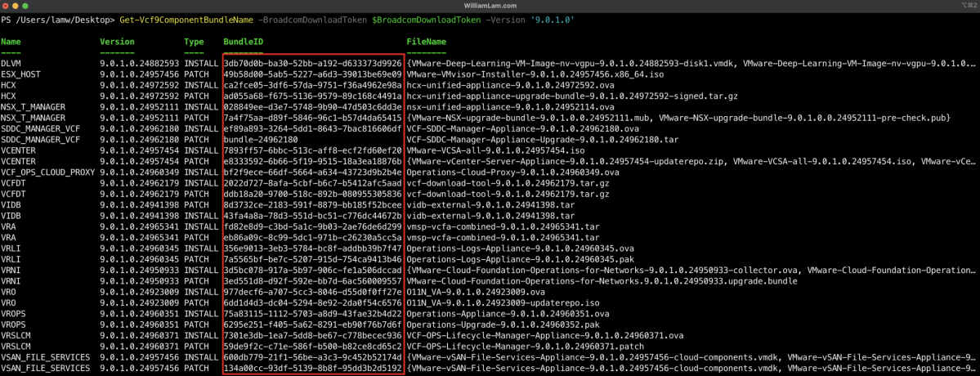Viewport: 980px width, 376px height.
Task: Click the FileName column header
Action: 427,42
